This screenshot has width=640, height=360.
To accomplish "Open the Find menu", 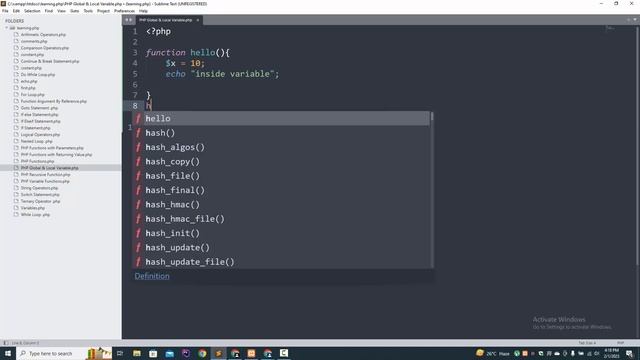I will coord(49,11).
